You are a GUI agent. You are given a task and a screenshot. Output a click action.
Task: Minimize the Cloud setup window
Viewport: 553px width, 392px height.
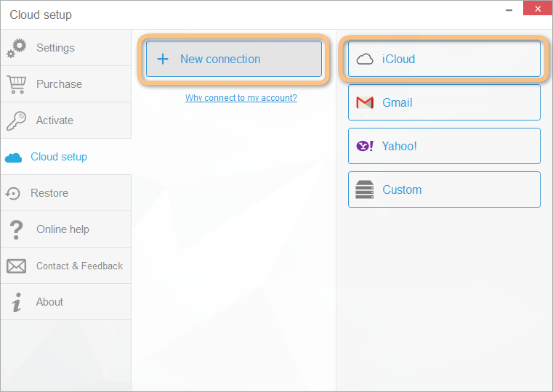pyautogui.click(x=506, y=9)
